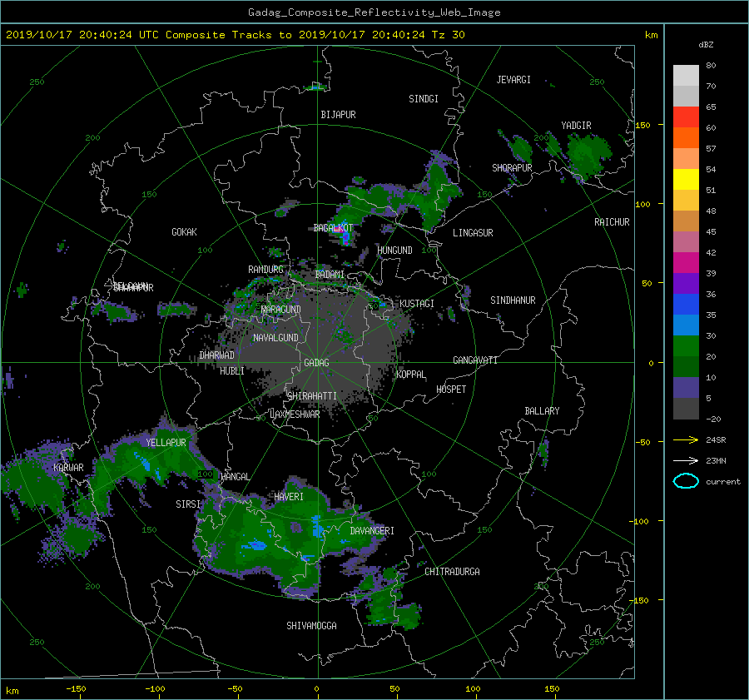Click the bottom-left km axis label
749x700 pixels.
tap(12, 691)
